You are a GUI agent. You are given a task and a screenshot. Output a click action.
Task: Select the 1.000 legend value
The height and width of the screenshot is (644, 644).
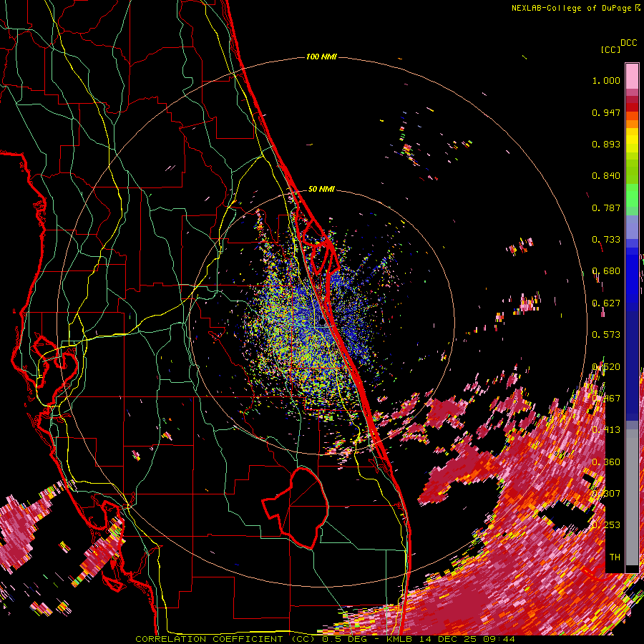pyautogui.click(x=606, y=80)
